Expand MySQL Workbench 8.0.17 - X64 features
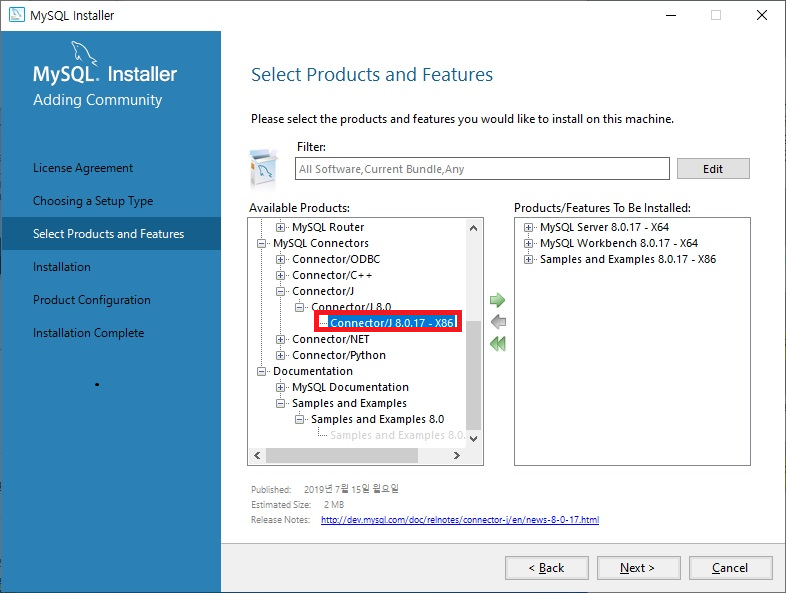The width and height of the screenshot is (786, 593). 528,243
